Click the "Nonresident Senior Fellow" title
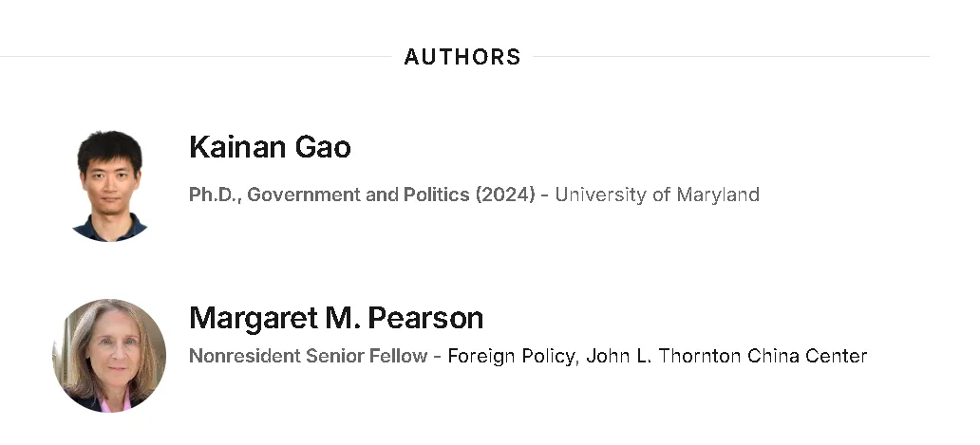This screenshot has width=980, height=445. (308, 357)
